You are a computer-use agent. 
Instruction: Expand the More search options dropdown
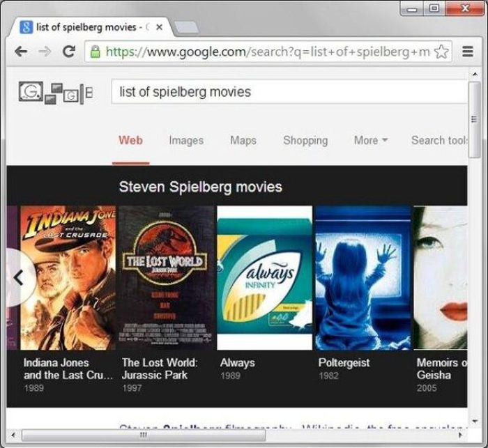tap(369, 140)
